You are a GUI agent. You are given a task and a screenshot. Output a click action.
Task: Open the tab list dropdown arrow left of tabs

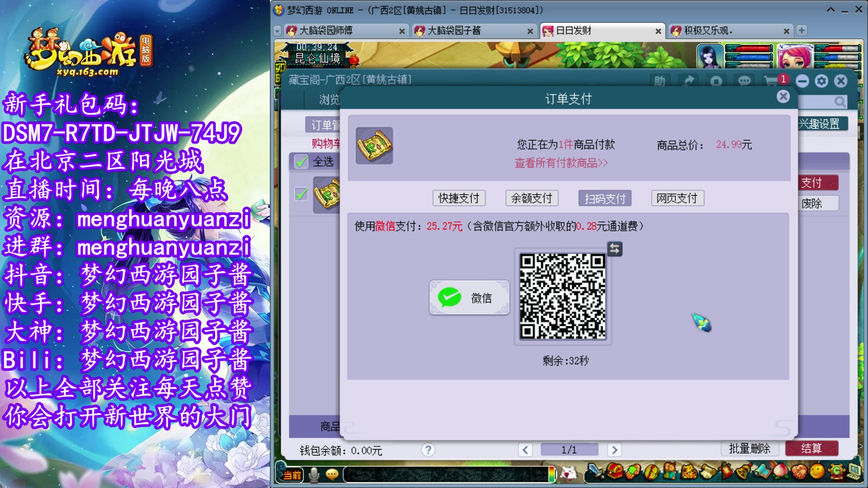click(x=277, y=31)
